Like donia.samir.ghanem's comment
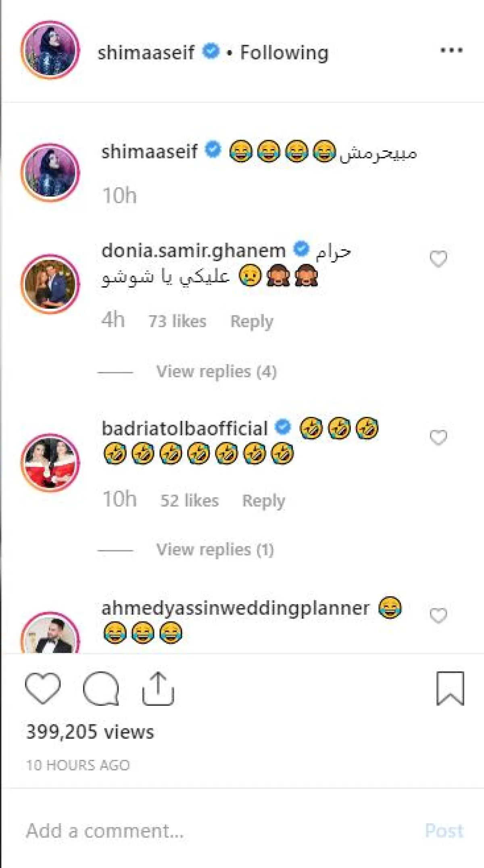484x868 pixels. point(438,259)
